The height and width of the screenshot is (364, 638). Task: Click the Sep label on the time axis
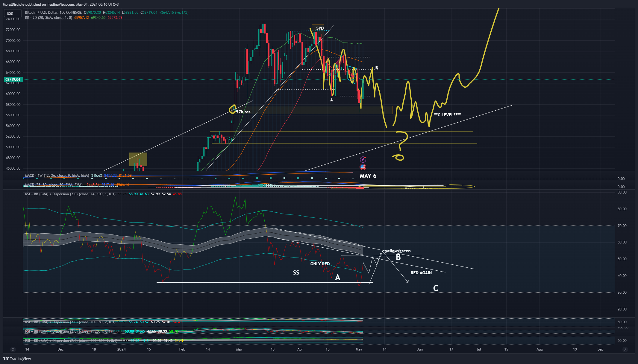600,349
